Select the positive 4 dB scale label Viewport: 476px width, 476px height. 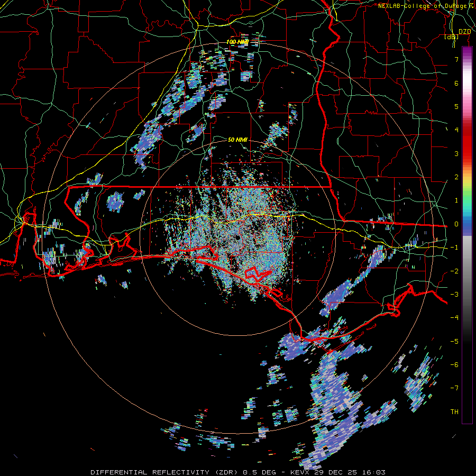456,130
